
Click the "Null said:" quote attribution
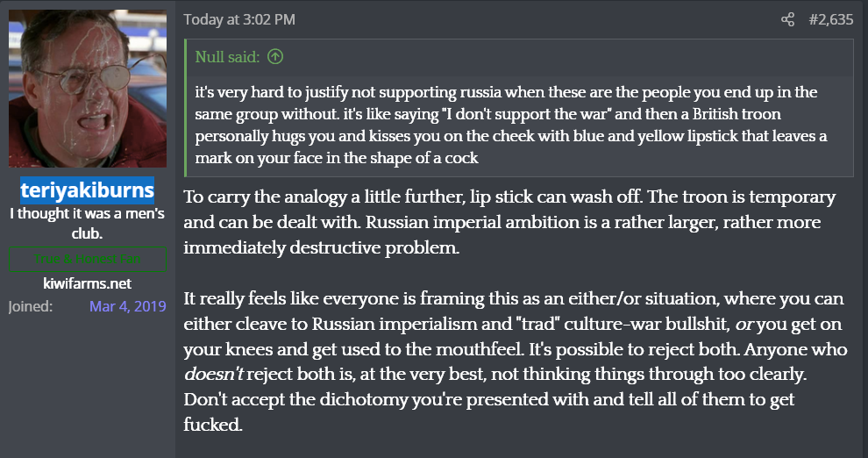[x=227, y=58]
